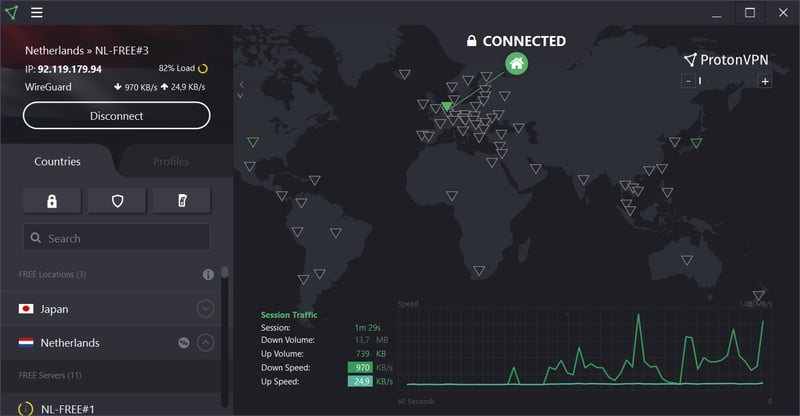Select the NL-FREE#1 server row
The width and height of the screenshot is (800, 416).
point(111,405)
